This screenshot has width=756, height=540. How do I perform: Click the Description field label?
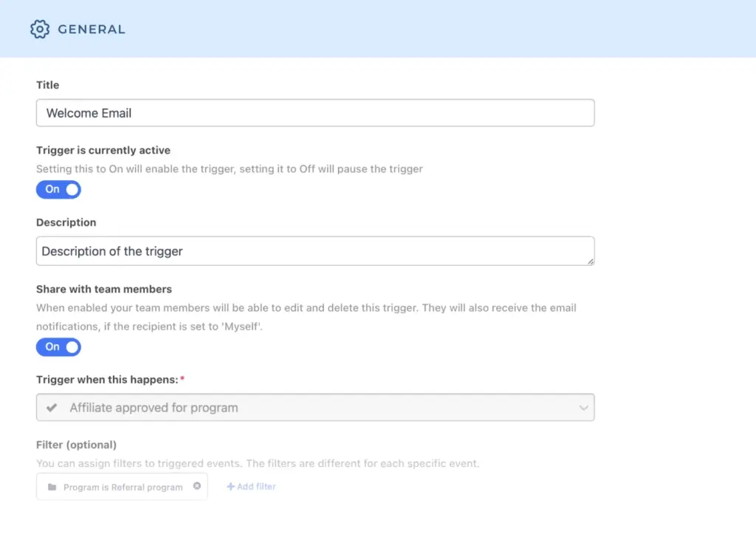click(66, 222)
